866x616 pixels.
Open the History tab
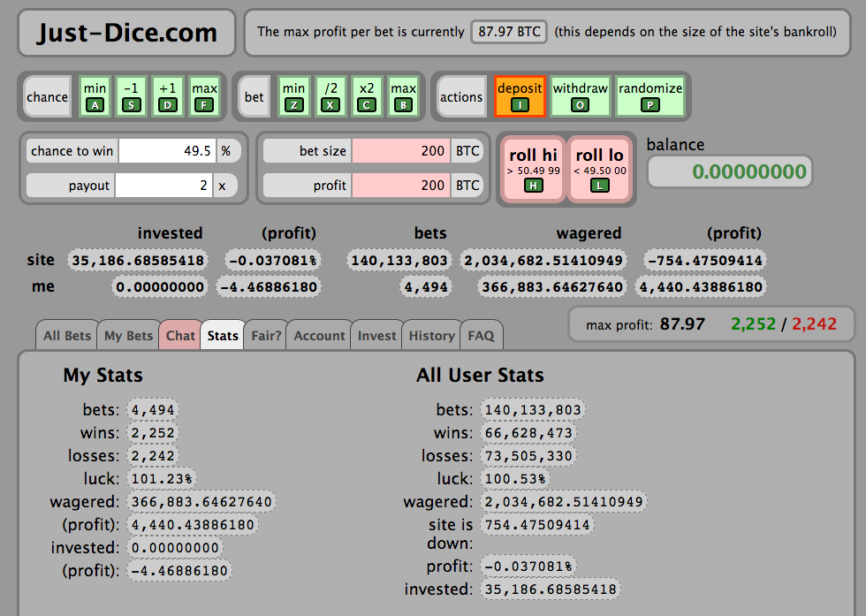coord(432,335)
